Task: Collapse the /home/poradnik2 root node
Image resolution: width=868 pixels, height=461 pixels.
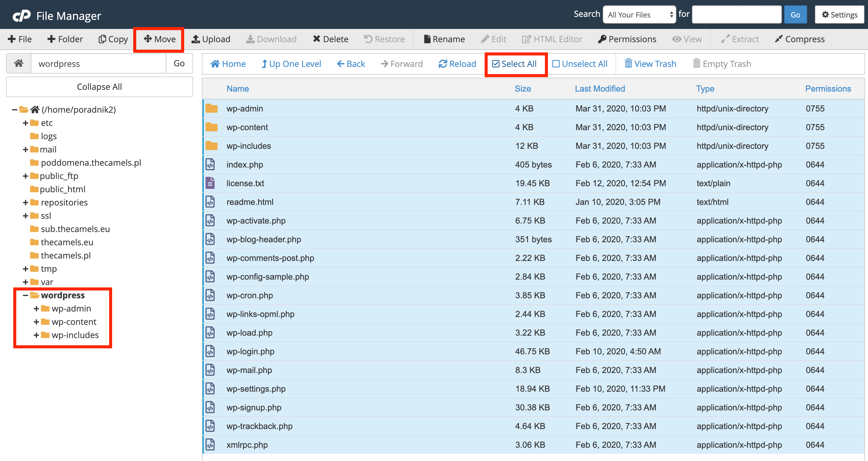Action: coord(14,109)
